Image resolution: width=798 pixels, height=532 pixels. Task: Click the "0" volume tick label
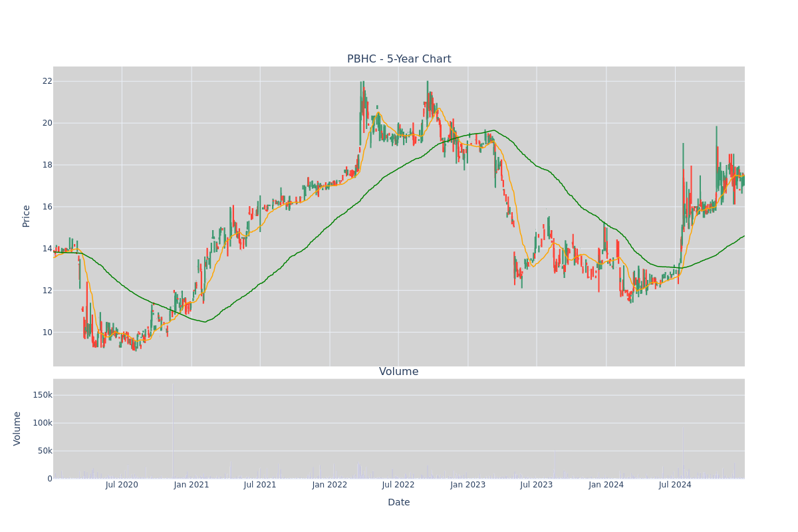point(50,479)
